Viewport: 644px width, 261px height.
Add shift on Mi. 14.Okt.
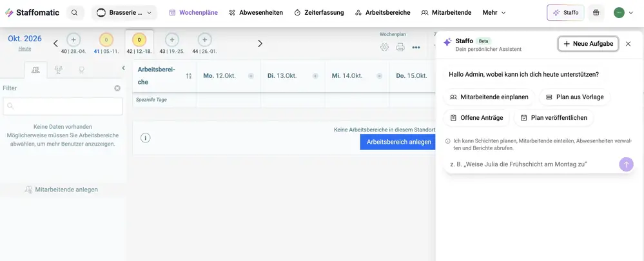380,76
